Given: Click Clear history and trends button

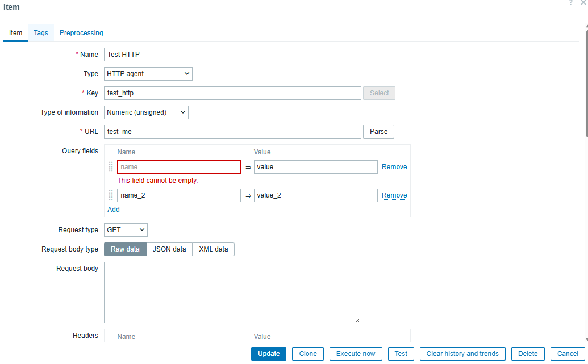Looking at the screenshot, I should pyautogui.click(x=462, y=354).
